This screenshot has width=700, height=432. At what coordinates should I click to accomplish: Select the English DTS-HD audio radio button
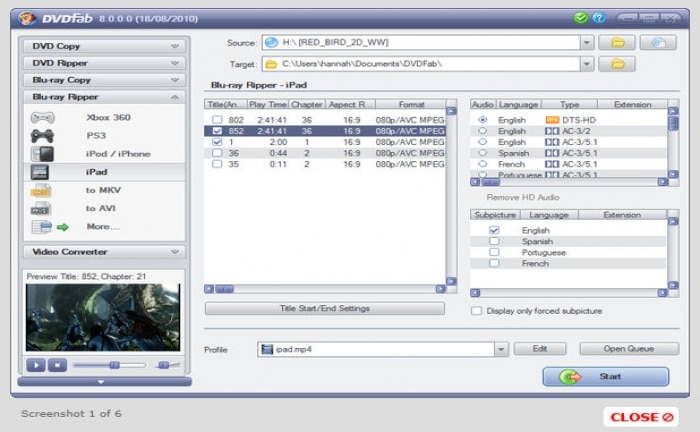click(x=483, y=120)
